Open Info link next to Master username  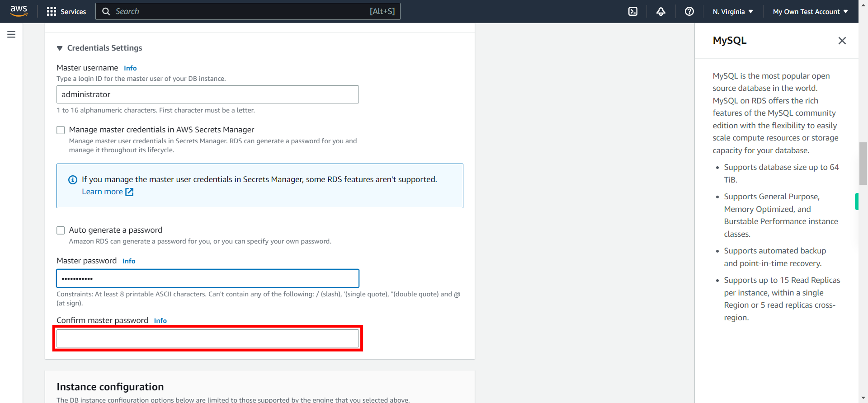[x=130, y=68]
